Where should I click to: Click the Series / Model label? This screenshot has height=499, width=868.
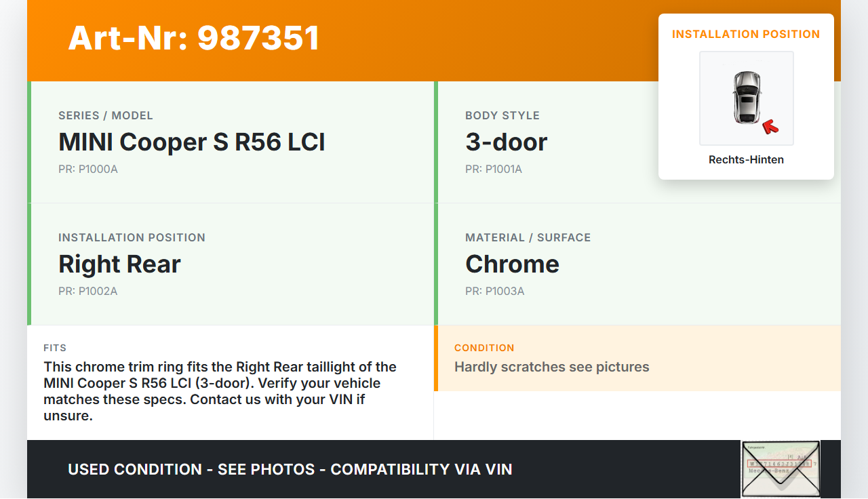tap(106, 115)
